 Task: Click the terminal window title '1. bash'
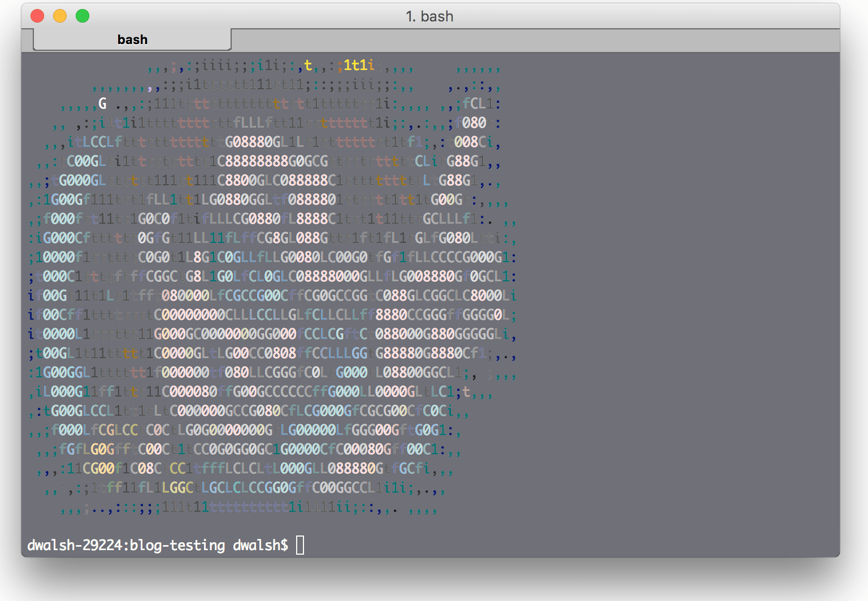coord(429,16)
